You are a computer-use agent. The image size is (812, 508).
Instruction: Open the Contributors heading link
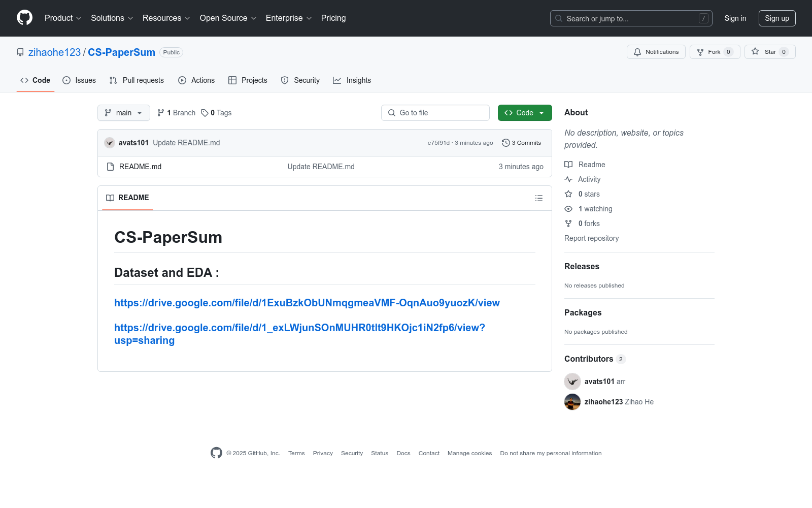[x=595, y=359]
